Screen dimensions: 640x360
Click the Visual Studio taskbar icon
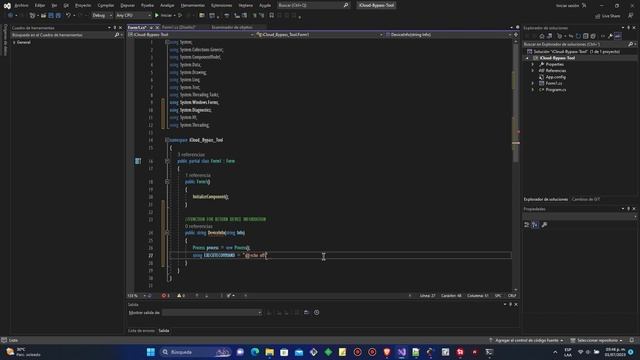[x=402, y=352]
